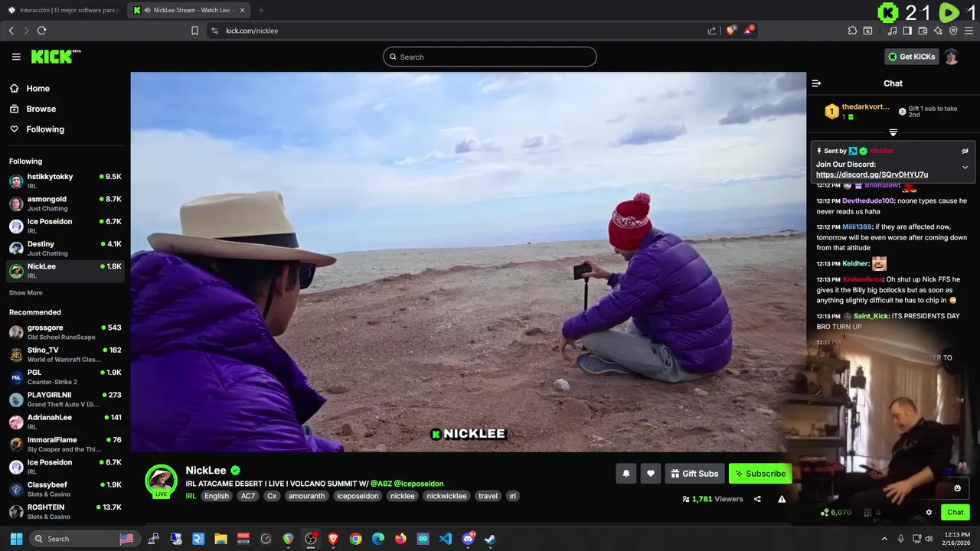
Task: Open Brave Rewards triangle icon
Action: click(x=750, y=31)
